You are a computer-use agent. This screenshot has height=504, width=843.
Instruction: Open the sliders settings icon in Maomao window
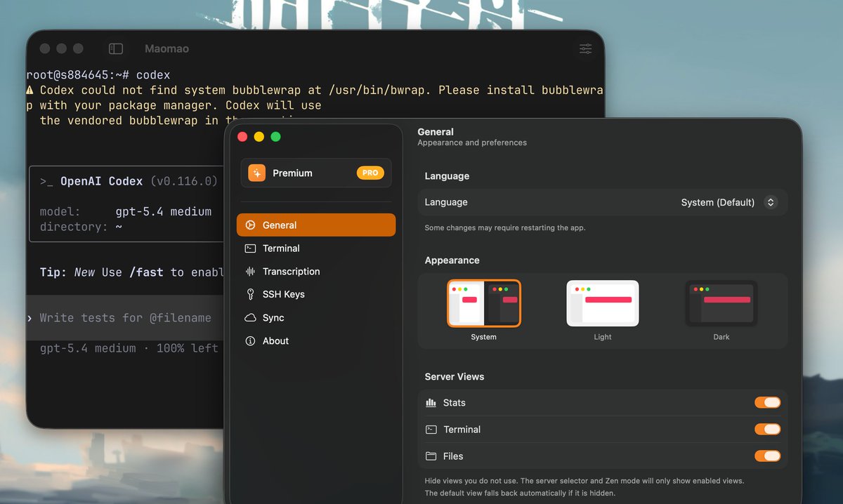(x=585, y=48)
